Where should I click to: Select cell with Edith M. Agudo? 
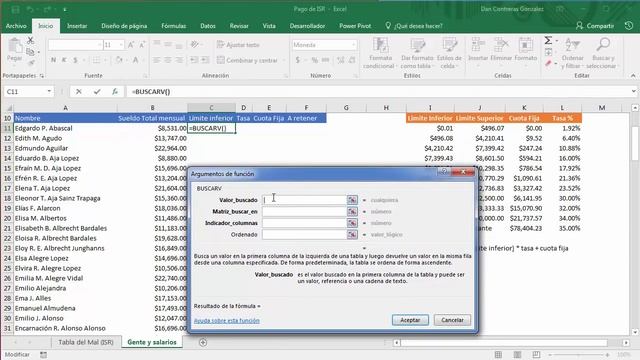[65, 138]
